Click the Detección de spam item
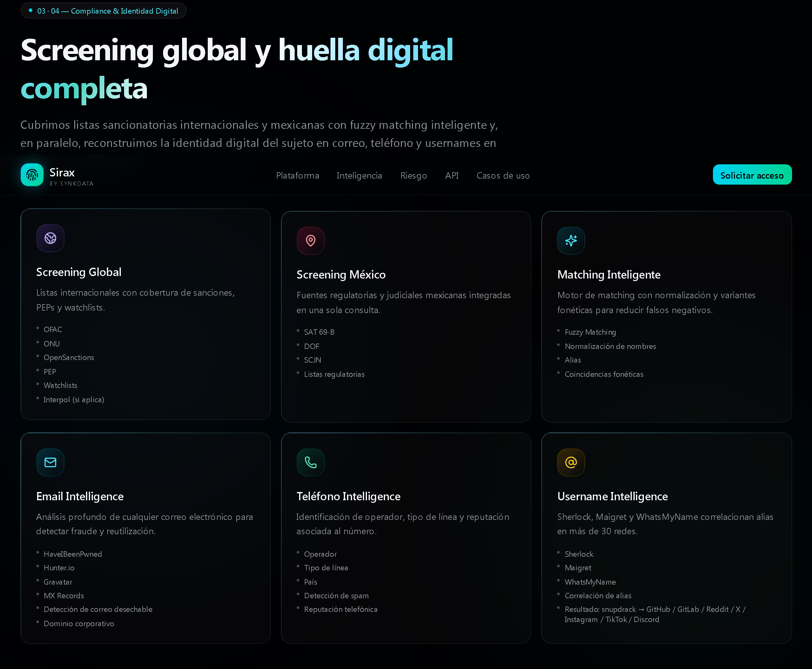Image resolution: width=812 pixels, height=669 pixels. click(337, 596)
